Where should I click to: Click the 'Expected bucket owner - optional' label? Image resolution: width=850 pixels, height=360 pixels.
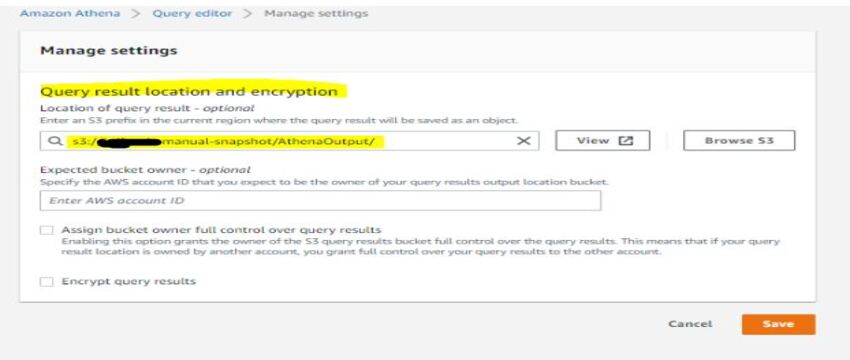click(145, 170)
